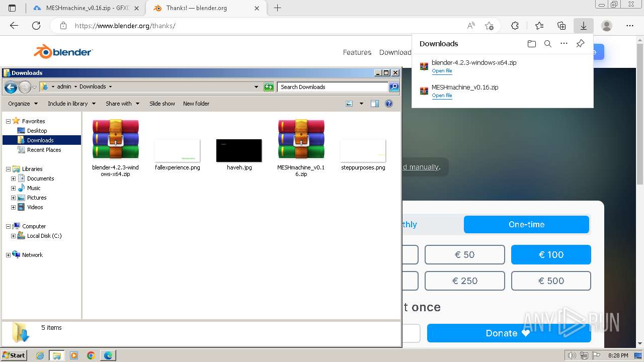
Task: Refresh the blender.org page
Action: (x=36, y=26)
